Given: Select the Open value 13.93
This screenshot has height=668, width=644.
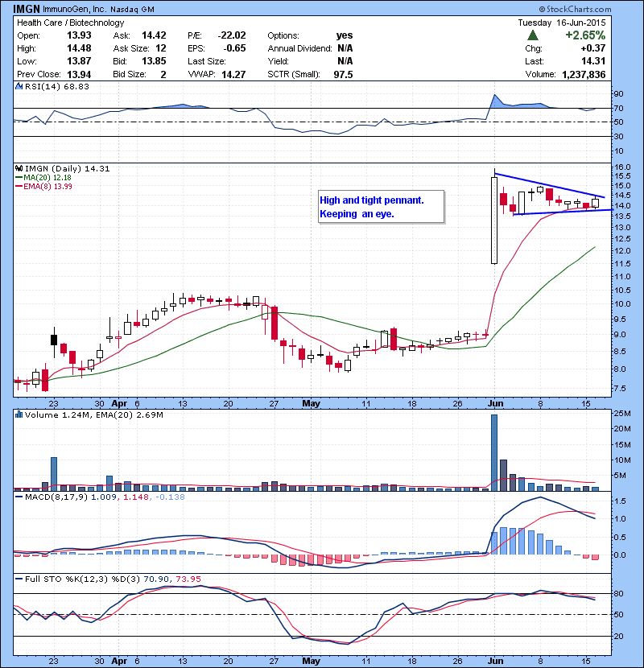Looking at the screenshot, I should 79,35.
